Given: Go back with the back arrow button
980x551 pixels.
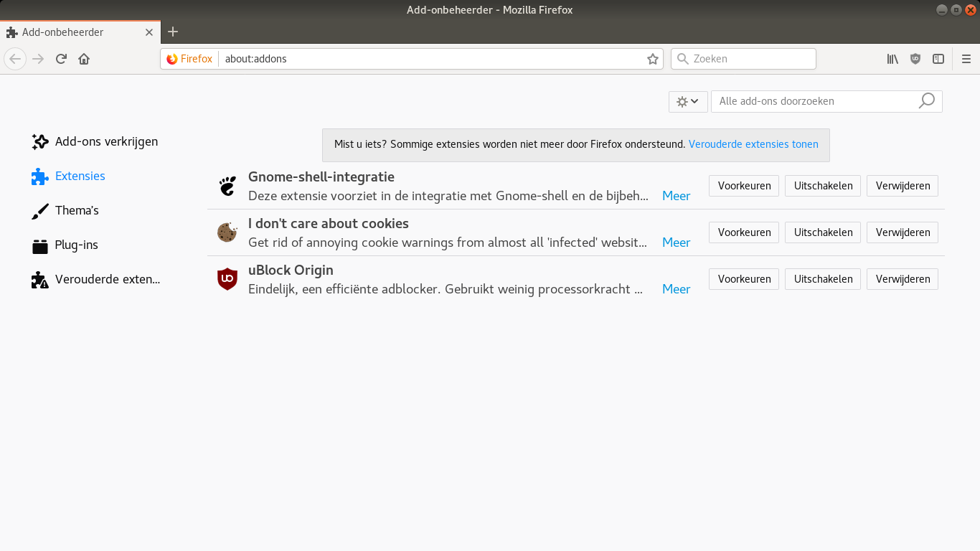Looking at the screenshot, I should click(15, 59).
